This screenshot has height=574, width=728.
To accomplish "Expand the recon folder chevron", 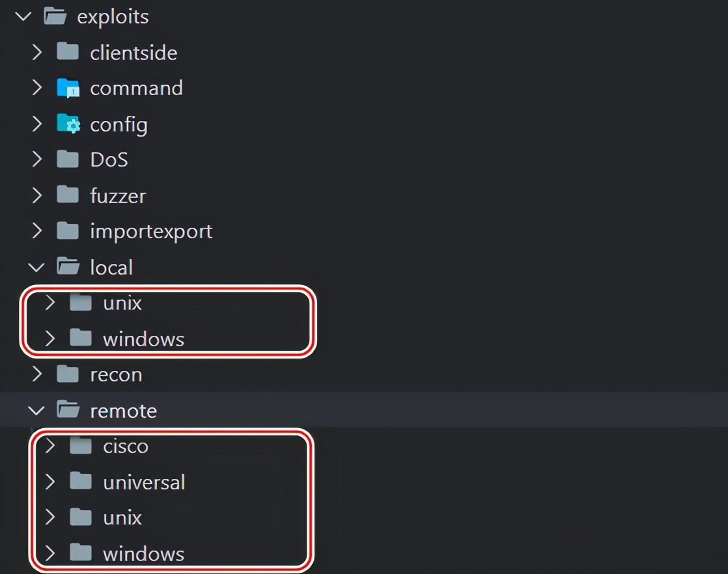I will point(36,374).
